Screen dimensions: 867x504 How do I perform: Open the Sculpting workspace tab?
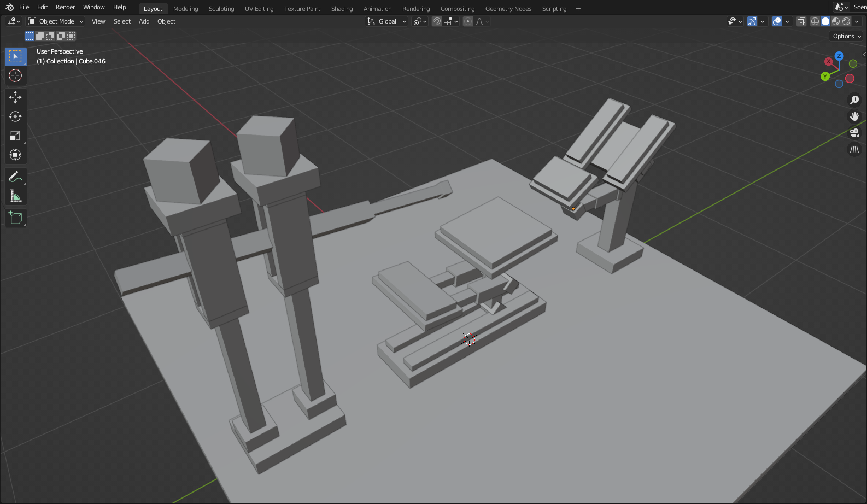(221, 9)
